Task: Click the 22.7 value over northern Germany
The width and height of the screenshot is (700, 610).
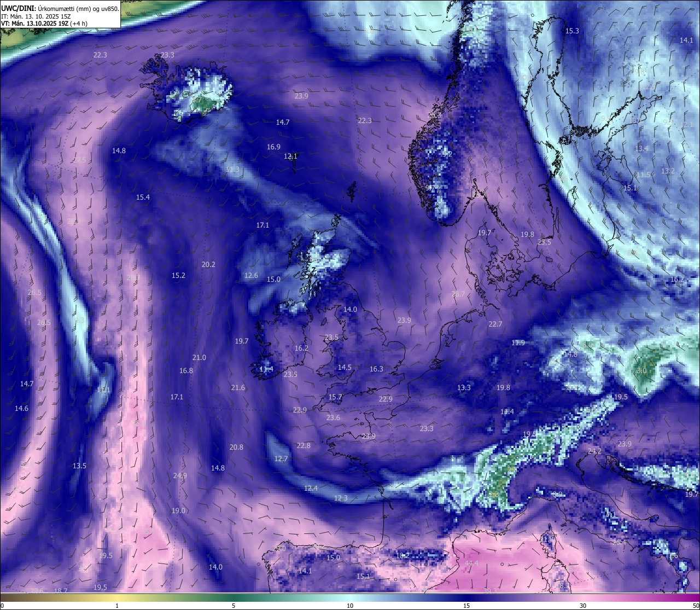Action: (x=495, y=324)
